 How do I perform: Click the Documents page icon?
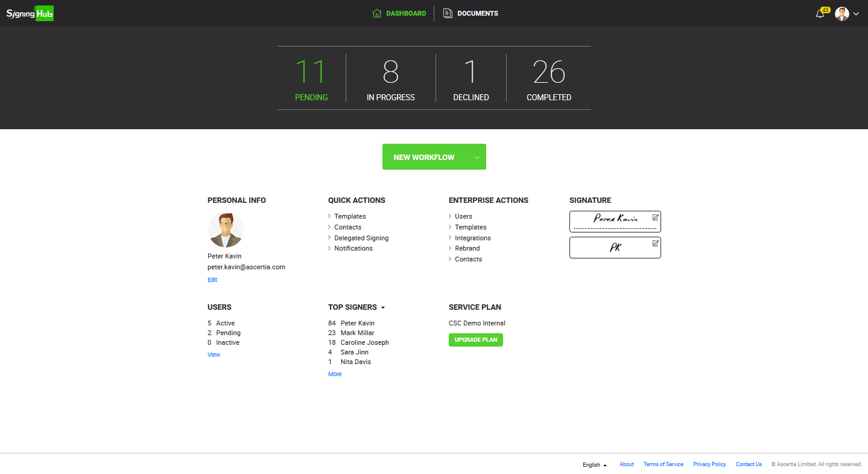click(448, 13)
